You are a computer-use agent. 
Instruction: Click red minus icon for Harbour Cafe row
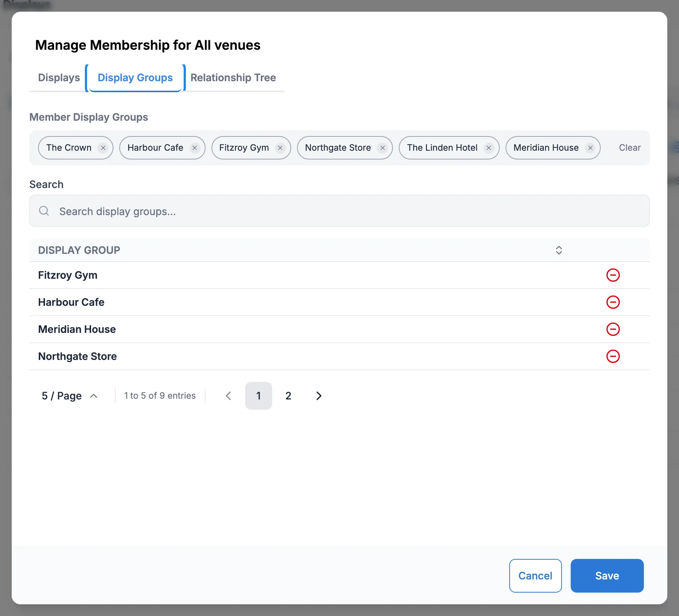(x=613, y=302)
